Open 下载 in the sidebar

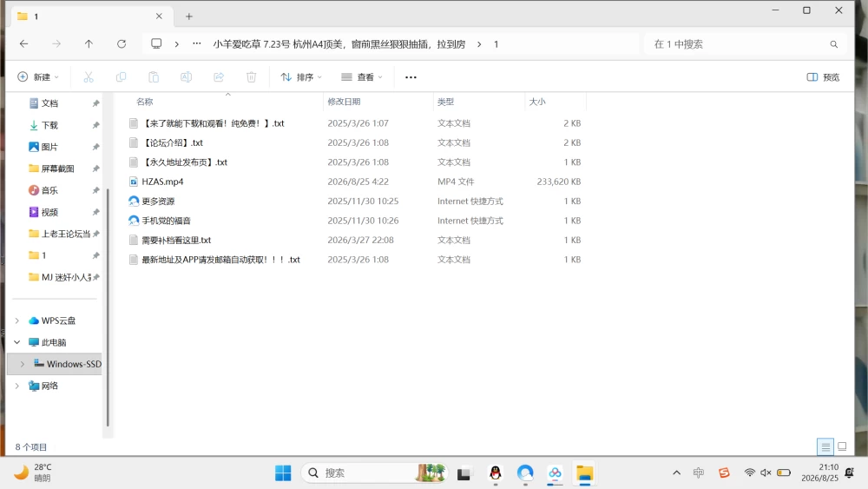(x=49, y=125)
